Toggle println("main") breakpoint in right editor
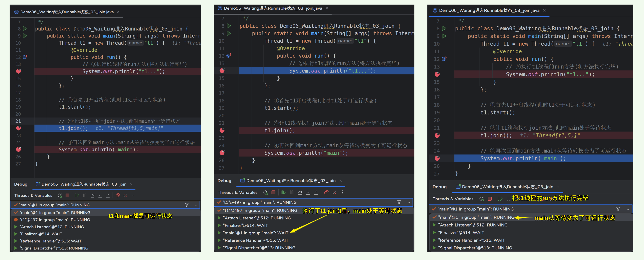This screenshot has width=644, height=260. coord(437,158)
